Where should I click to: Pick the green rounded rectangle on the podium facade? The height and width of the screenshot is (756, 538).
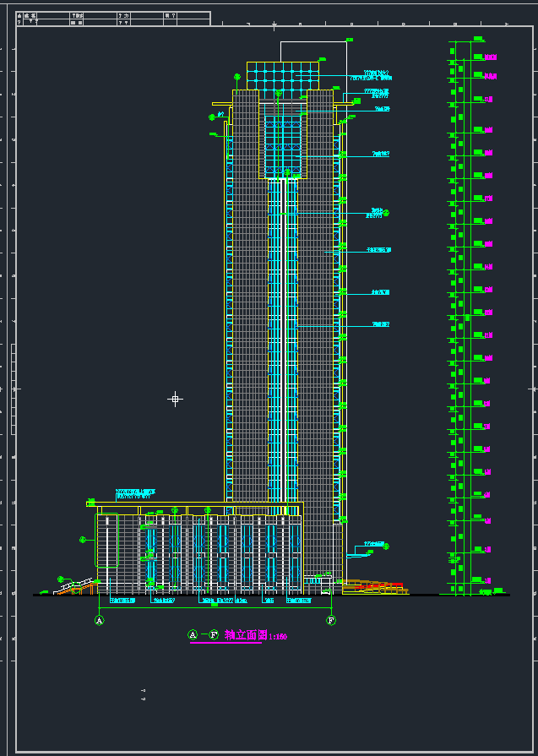[x=107, y=540]
